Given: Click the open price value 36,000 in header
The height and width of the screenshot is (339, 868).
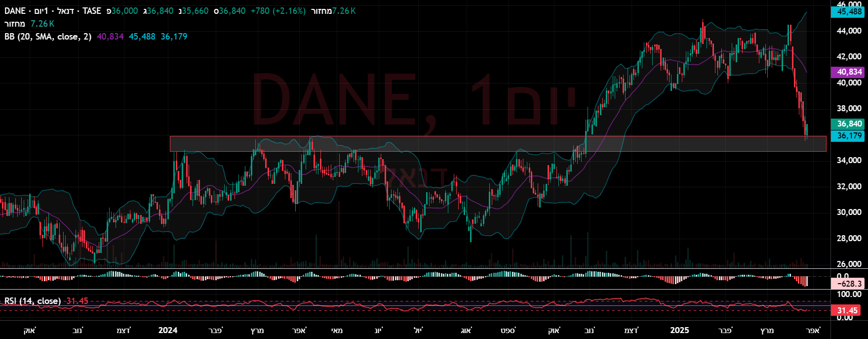Looking at the screenshot, I should click(x=124, y=11).
